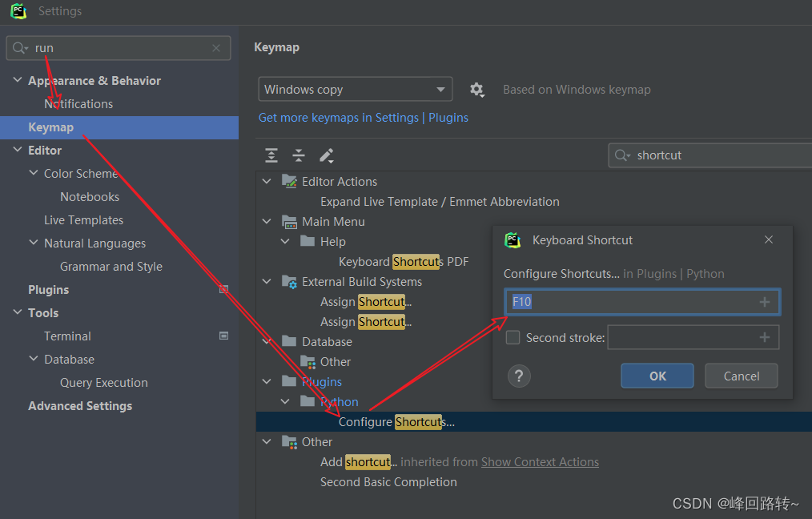Click keymap filter field containing 'shortcut'

tap(710, 155)
